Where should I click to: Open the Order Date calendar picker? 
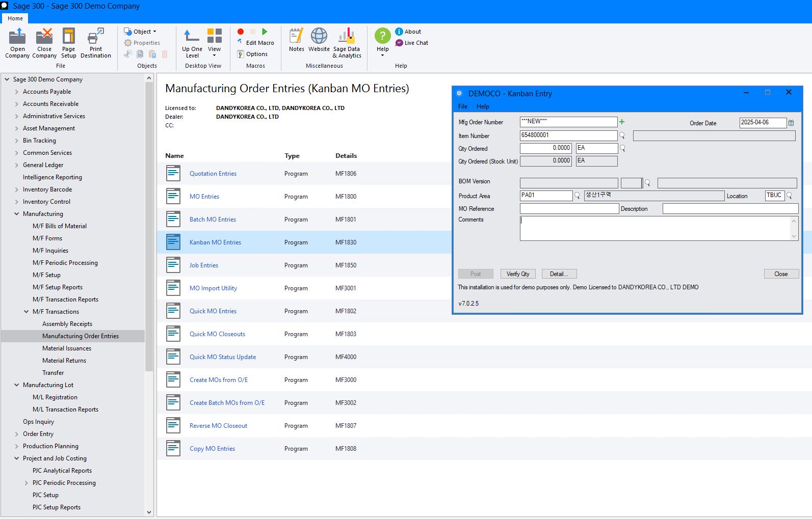click(791, 123)
